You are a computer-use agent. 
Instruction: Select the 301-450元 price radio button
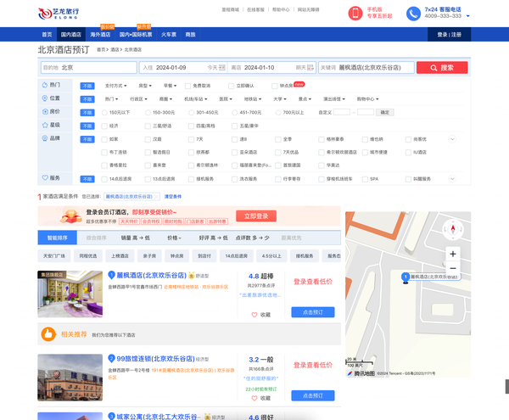click(x=191, y=112)
